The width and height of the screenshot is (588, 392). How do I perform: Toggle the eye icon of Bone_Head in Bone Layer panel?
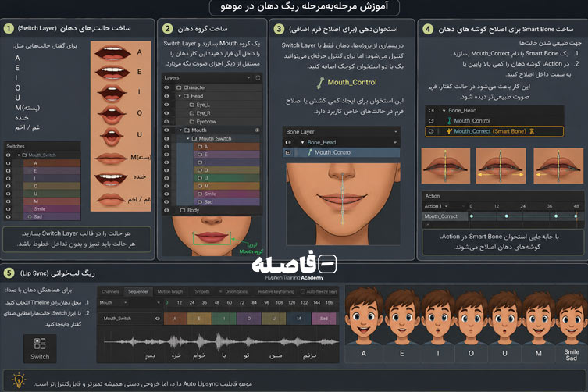288,142
